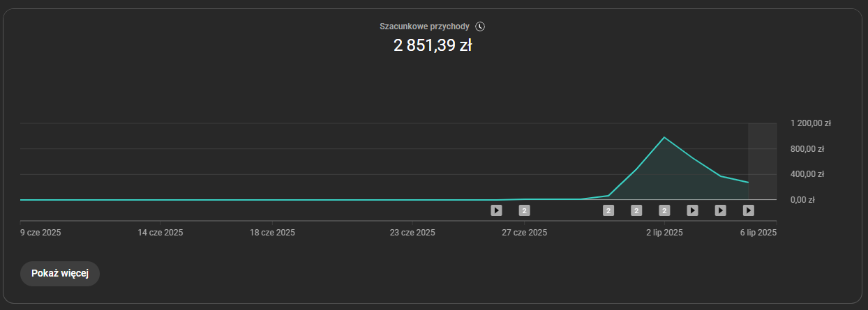Screen dimensions: 868x310
Task: Click the shaded latest-day column of chart
Action: pos(762,161)
